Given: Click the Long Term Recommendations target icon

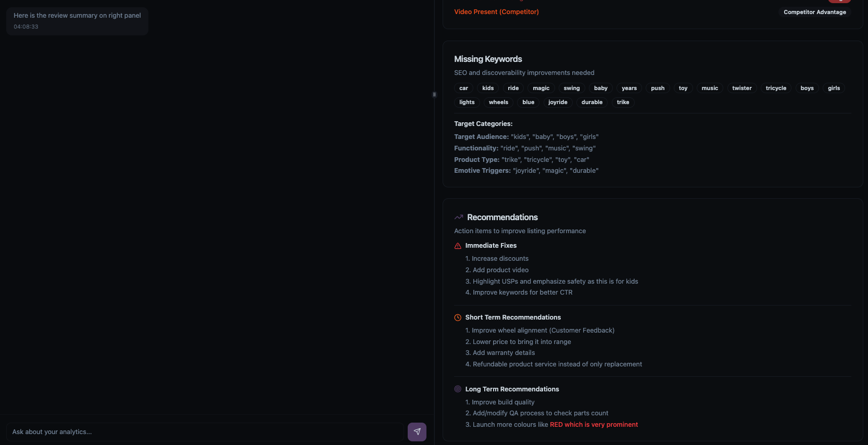Looking at the screenshot, I should [458, 389].
